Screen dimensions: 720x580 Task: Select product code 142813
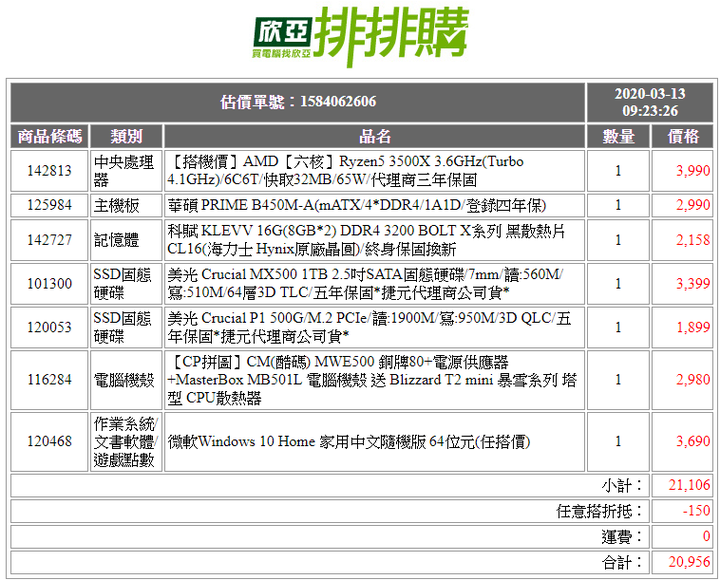50,171
